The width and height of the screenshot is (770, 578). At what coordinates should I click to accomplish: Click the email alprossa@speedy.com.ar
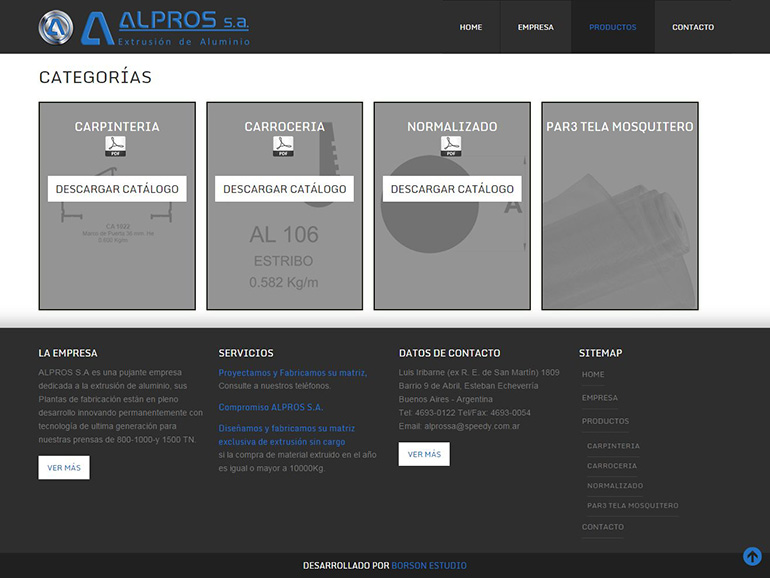[472, 426]
